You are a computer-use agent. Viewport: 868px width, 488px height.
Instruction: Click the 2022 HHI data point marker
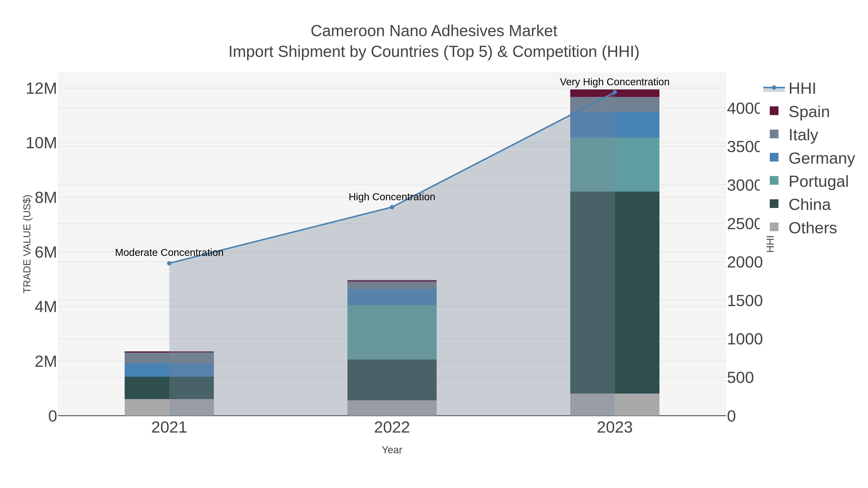[392, 207]
